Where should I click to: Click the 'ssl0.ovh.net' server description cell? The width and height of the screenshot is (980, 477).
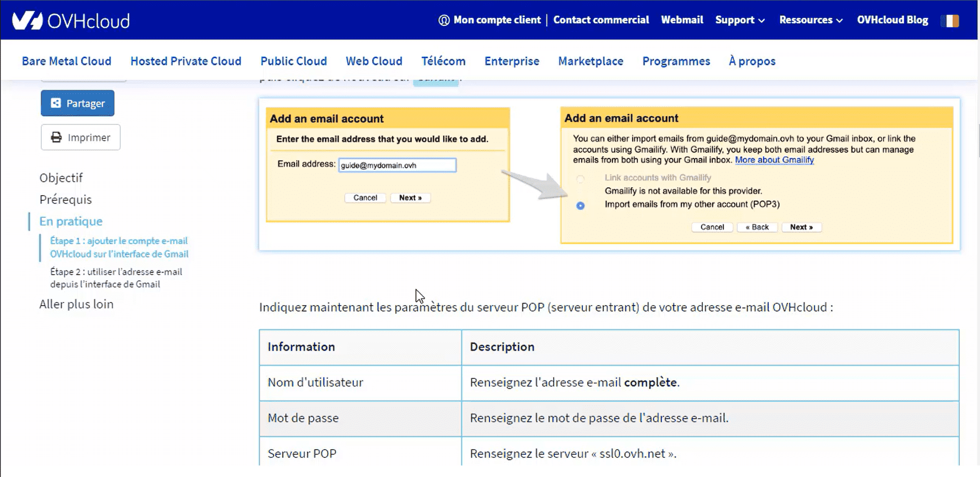click(710, 452)
